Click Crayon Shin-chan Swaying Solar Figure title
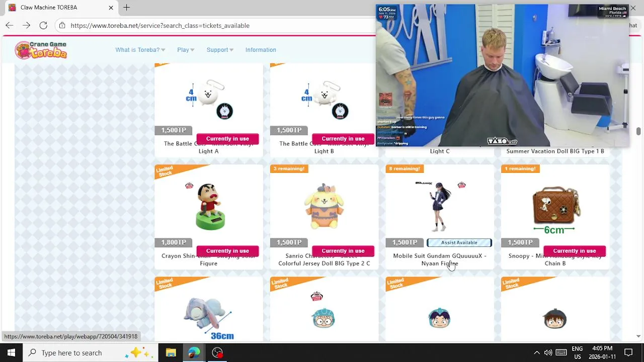Viewport: 644px width, 362px height. tap(209, 259)
